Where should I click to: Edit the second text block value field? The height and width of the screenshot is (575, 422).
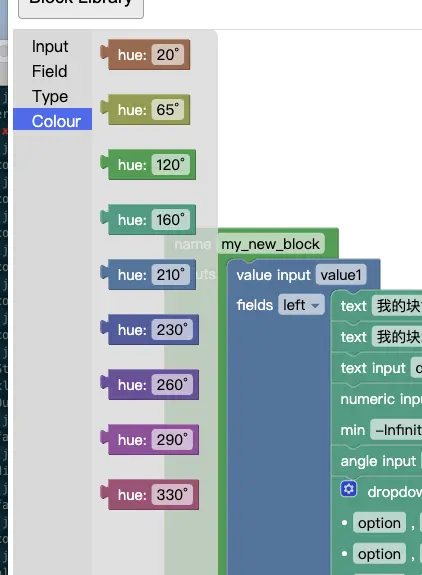(397, 337)
